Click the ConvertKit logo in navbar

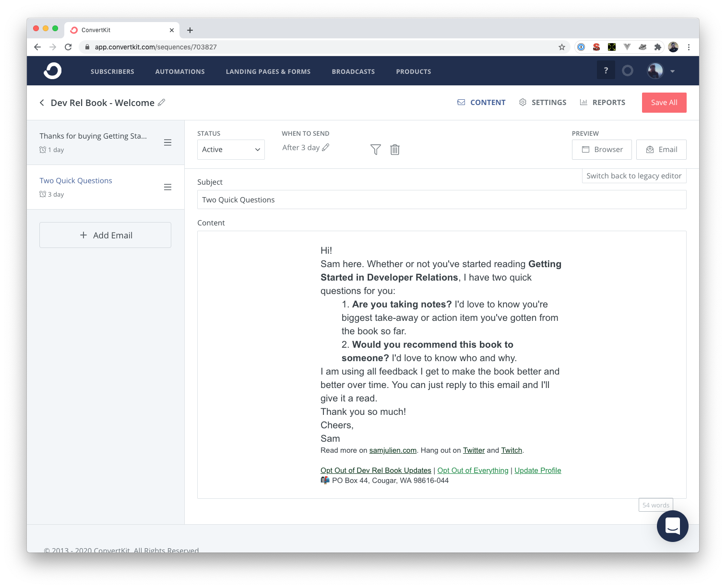pyautogui.click(x=53, y=71)
